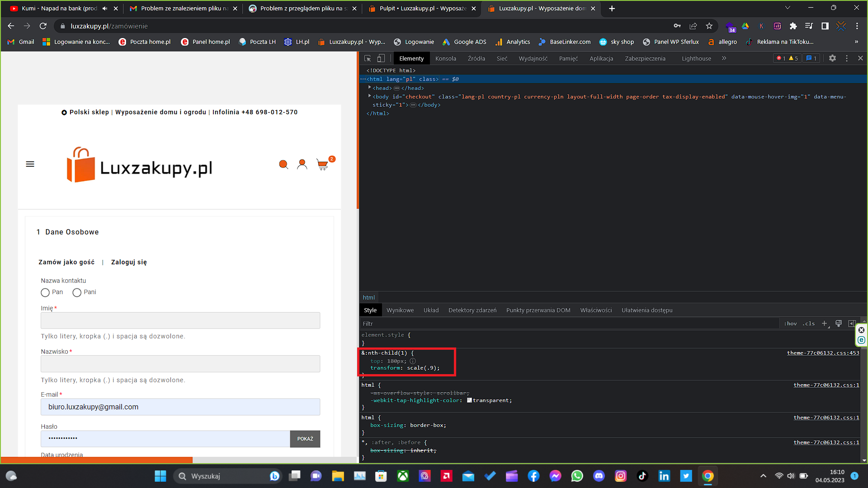Click the shopping cart icon
The width and height of the screenshot is (868, 488).
coord(323,165)
